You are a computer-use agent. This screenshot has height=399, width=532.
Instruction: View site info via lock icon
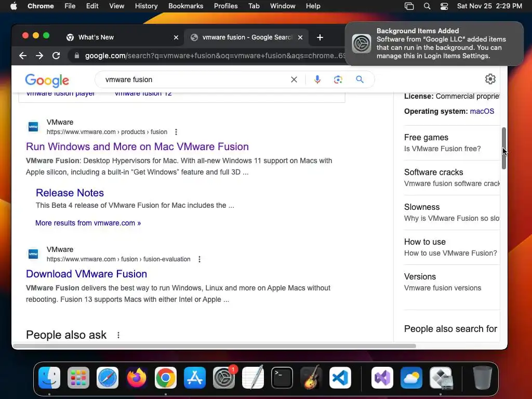coord(77,56)
